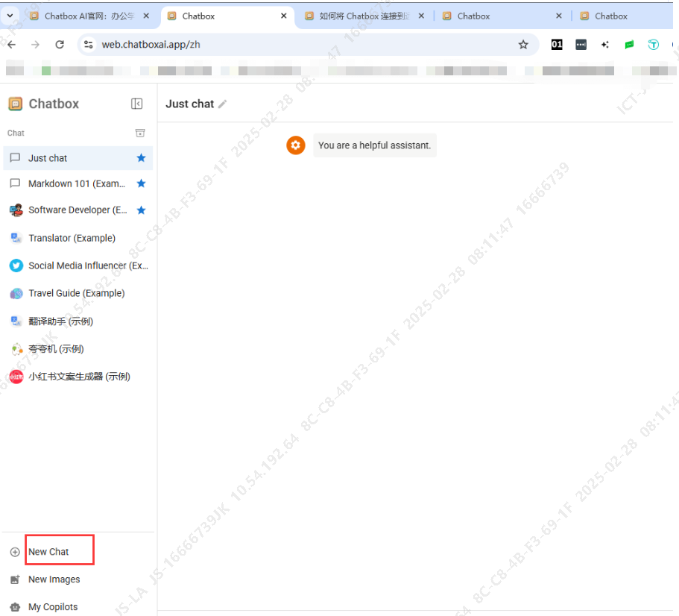The image size is (679, 616).
Task: Click the globe icon for Travel Guide
Action: pyautogui.click(x=16, y=293)
